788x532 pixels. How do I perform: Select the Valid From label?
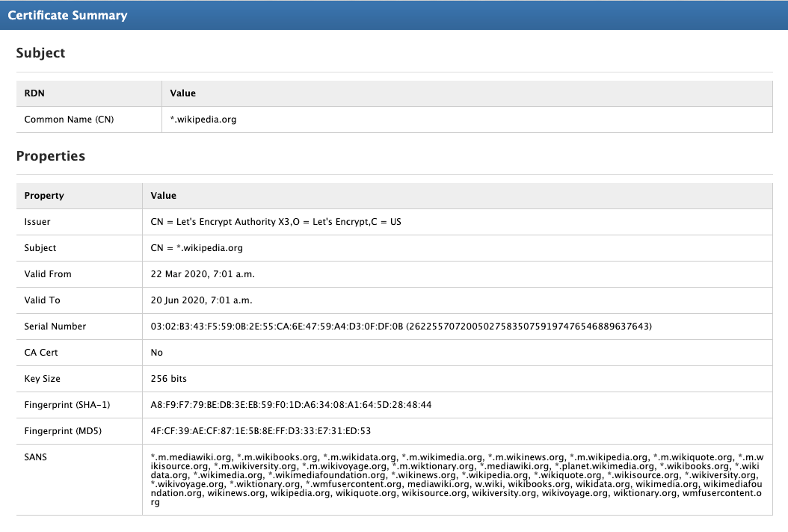coord(48,273)
